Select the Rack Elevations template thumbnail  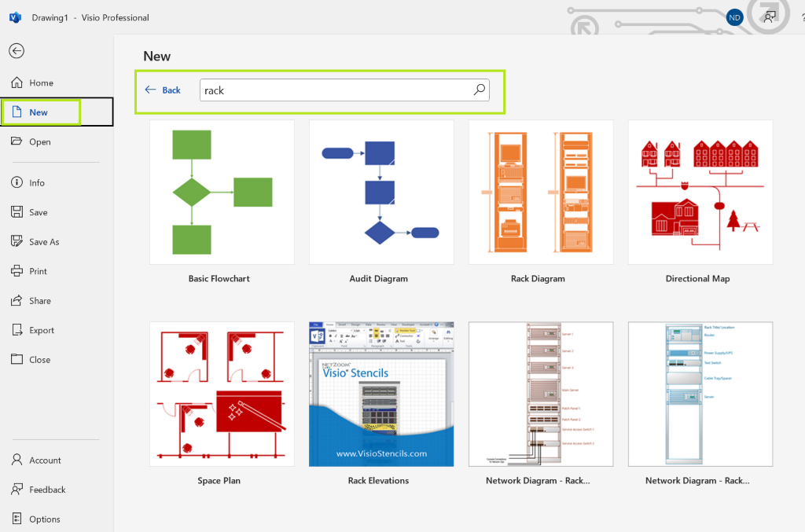381,394
